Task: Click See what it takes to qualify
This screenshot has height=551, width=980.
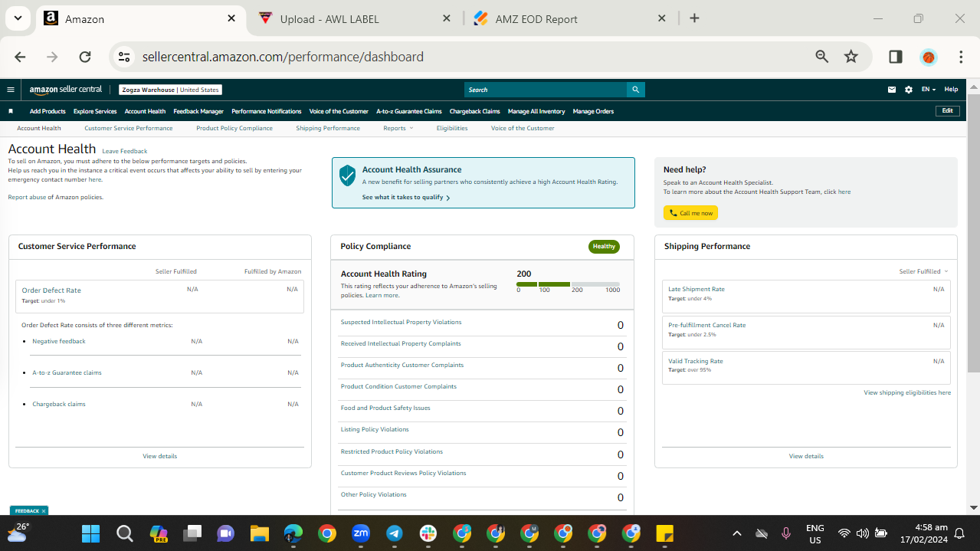Action: click(406, 197)
